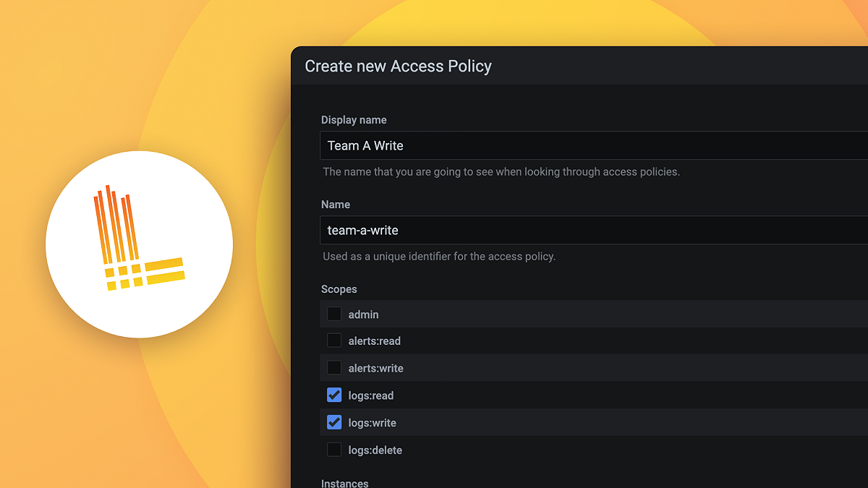Enable the logs:delete checkbox

click(x=334, y=450)
